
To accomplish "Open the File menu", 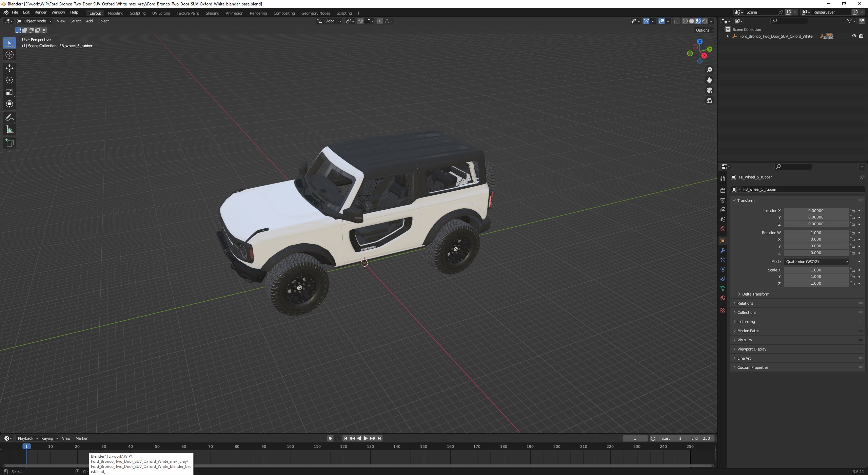I will 15,12.
